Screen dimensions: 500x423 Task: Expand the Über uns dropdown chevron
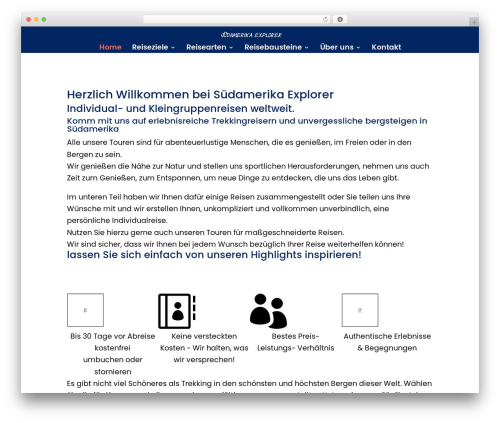point(358,48)
